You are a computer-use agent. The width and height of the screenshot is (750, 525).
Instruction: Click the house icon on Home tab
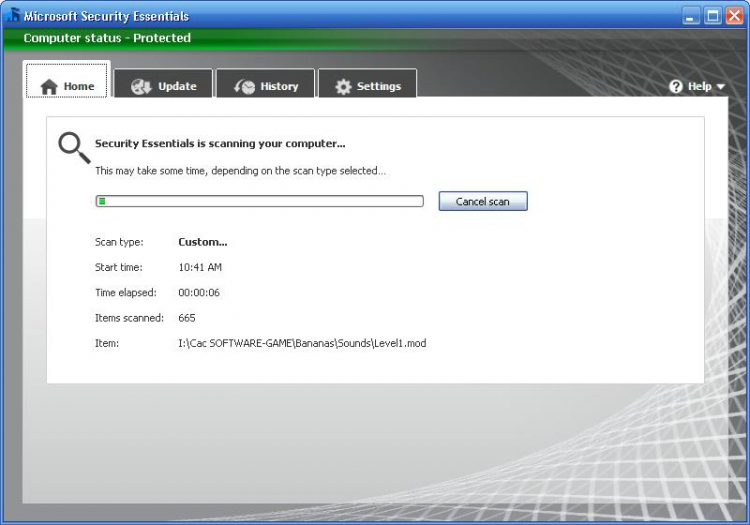[49, 87]
